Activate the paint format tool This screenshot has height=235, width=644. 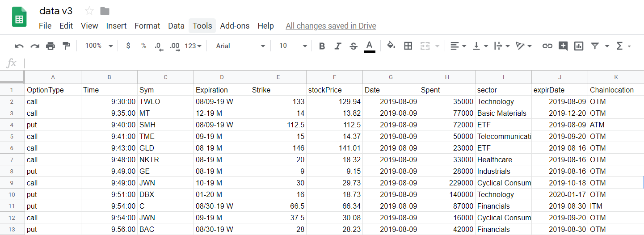[66, 46]
